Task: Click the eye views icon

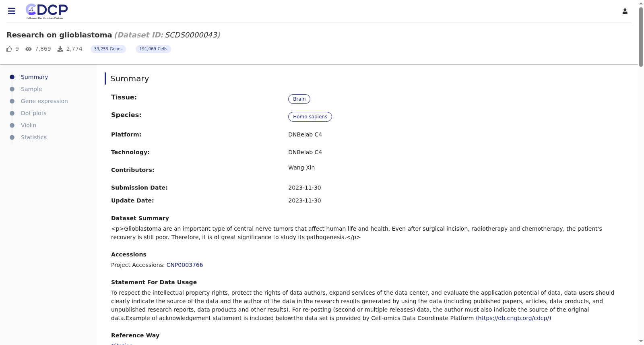Action: click(x=29, y=49)
